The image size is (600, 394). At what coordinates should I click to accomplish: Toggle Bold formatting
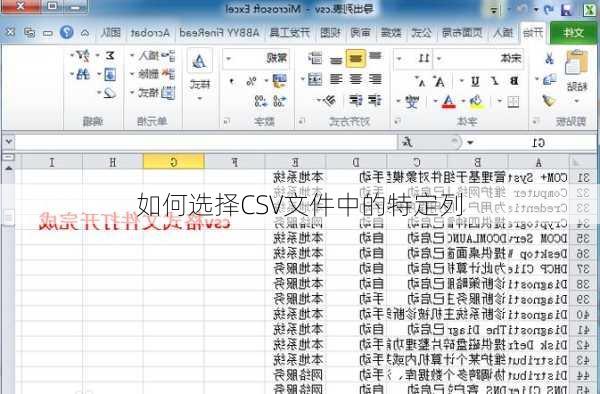514,81
